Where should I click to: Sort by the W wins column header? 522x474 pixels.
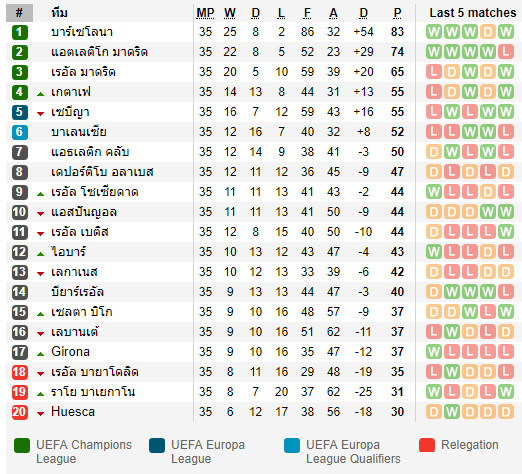tap(230, 13)
